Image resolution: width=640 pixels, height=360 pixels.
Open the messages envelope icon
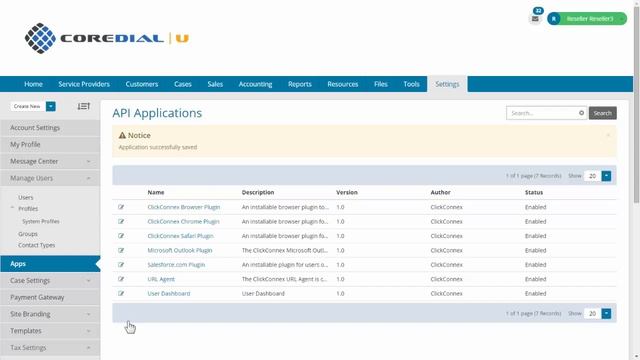[535, 19]
